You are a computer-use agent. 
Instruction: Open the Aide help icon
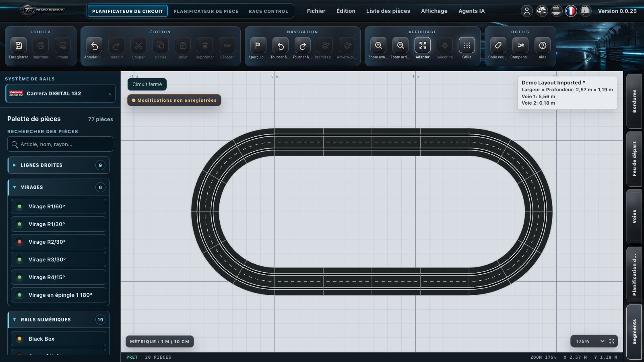[x=543, y=45]
